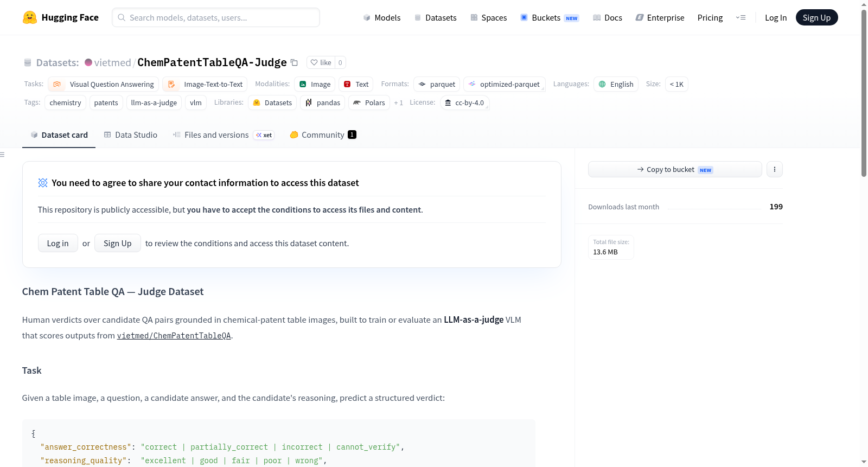Image resolution: width=868 pixels, height=467 pixels.
Task: Switch to the Dataset card tab
Action: pos(59,135)
